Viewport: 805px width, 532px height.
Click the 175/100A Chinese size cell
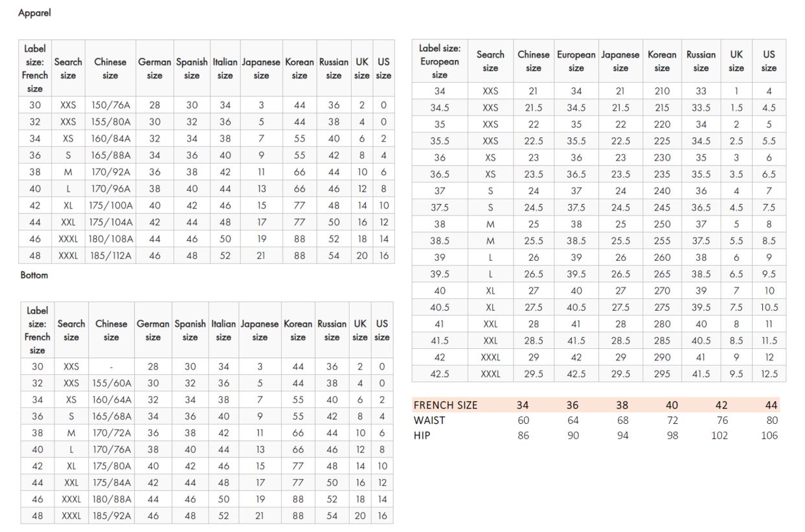pyautogui.click(x=110, y=205)
